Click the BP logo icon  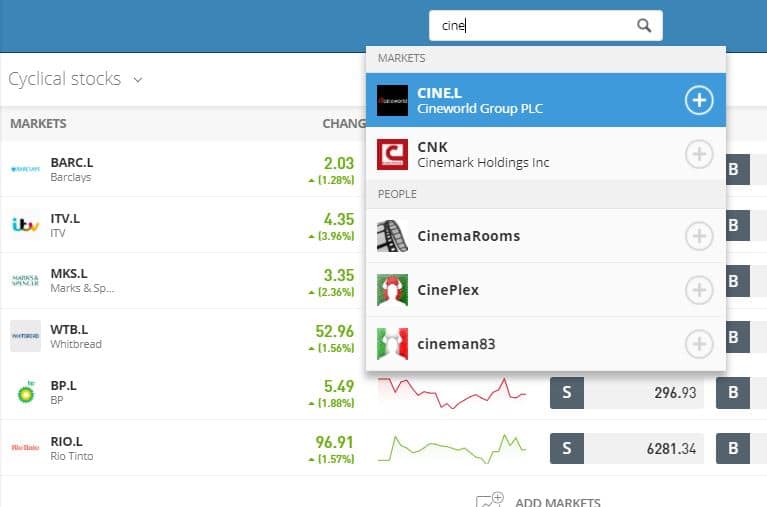[25, 392]
